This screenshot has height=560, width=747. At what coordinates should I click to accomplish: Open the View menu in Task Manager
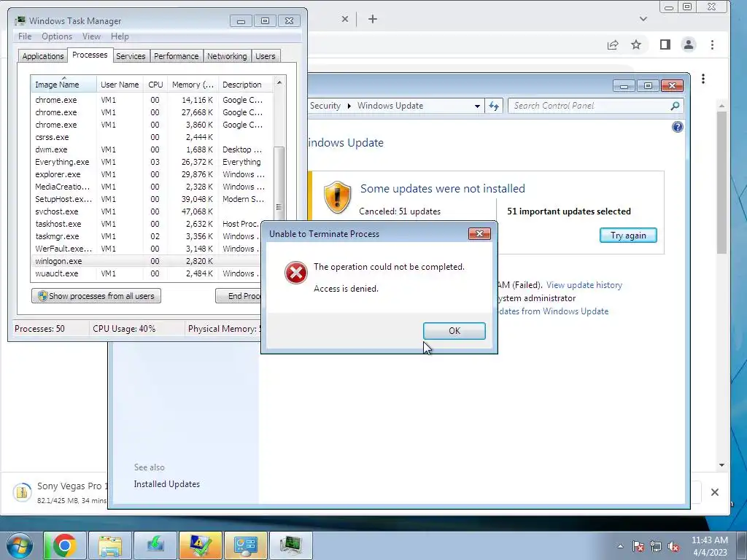[x=91, y=36]
